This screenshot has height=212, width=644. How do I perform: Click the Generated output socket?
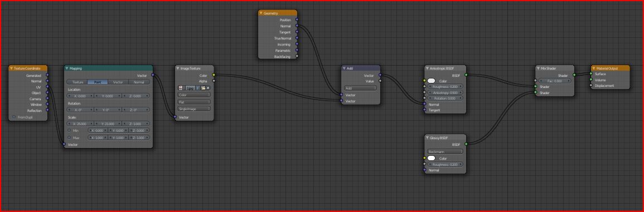pyautogui.click(x=47, y=75)
